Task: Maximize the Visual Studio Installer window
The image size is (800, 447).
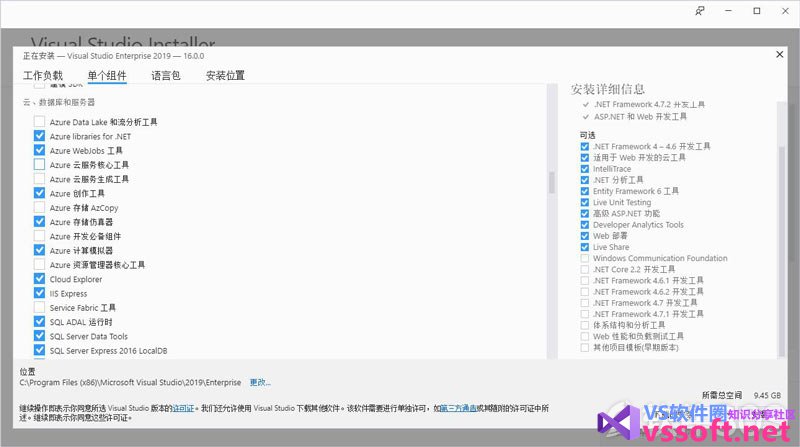Action: (757, 11)
